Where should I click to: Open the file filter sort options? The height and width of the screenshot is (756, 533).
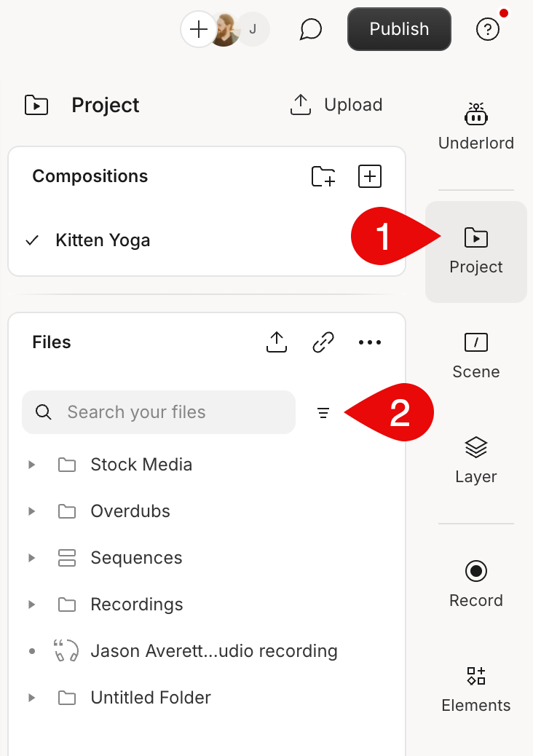pos(323,413)
